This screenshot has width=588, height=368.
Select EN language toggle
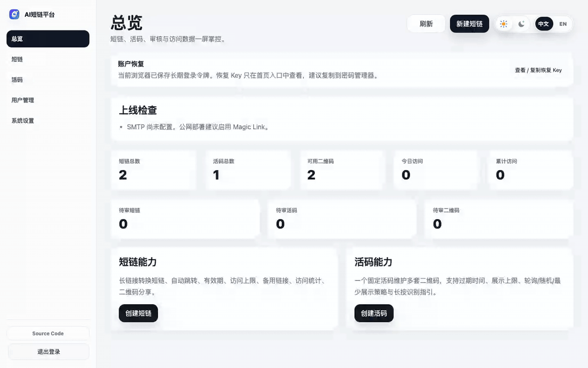click(x=563, y=24)
